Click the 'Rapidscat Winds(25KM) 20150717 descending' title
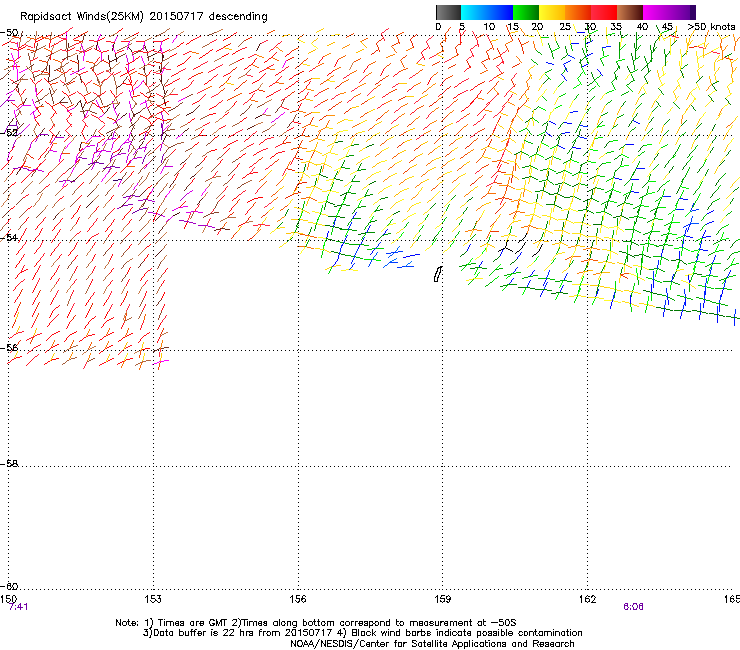 pos(144,17)
